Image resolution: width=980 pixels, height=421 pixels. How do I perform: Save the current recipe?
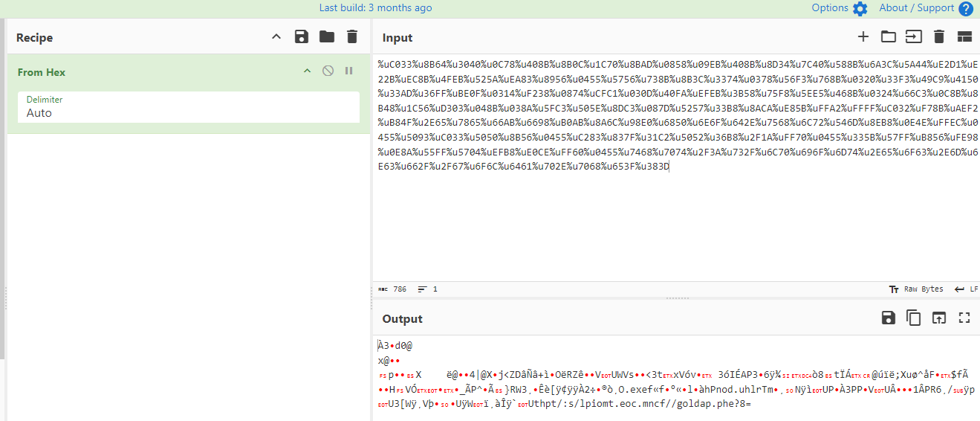pyautogui.click(x=302, y=37)
